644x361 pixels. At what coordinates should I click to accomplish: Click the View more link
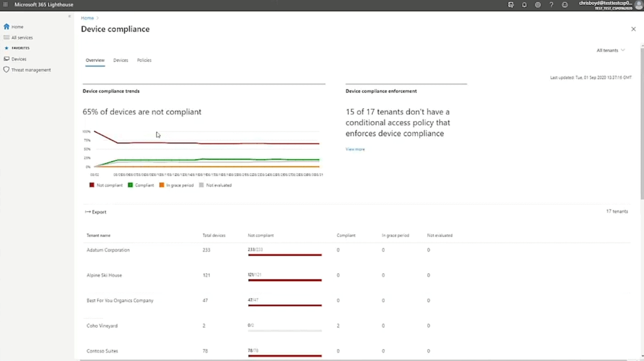point(355,149)
